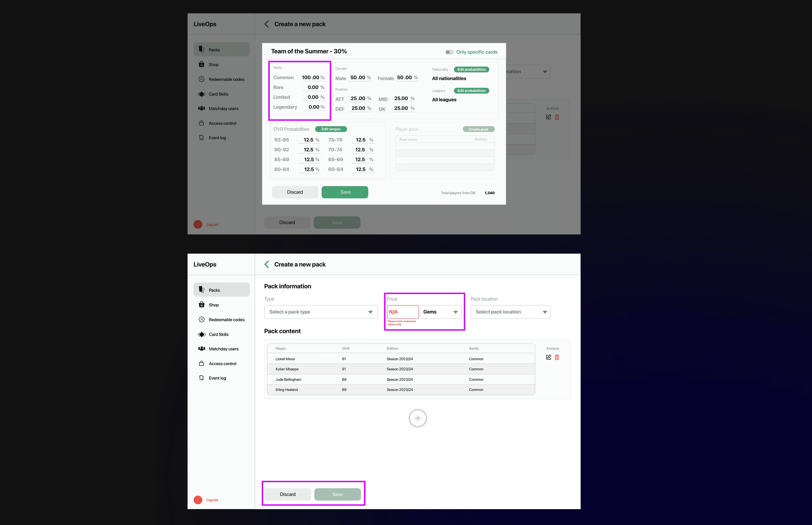The image size is (812, 525).
Task: Click the edit pencil icon beside the players table in the bottom screen
Action: click(x=548, y=357)
